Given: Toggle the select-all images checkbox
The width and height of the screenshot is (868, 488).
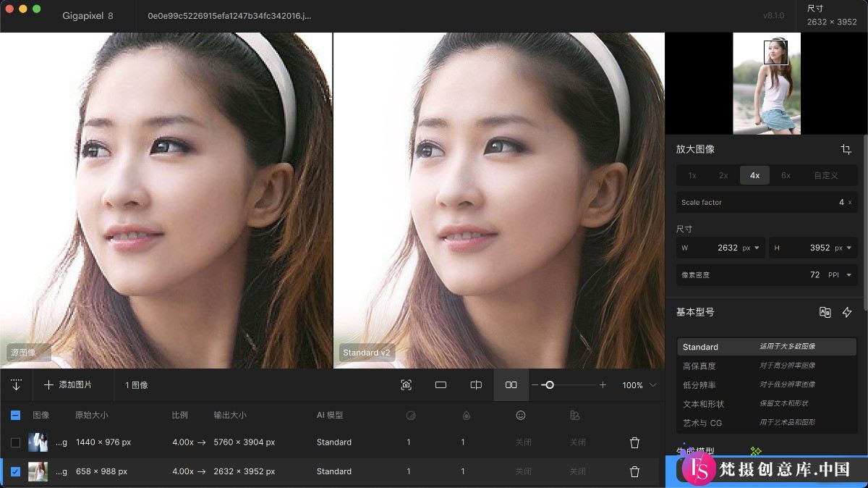Looking at the screenshot, I should [16, 415].
